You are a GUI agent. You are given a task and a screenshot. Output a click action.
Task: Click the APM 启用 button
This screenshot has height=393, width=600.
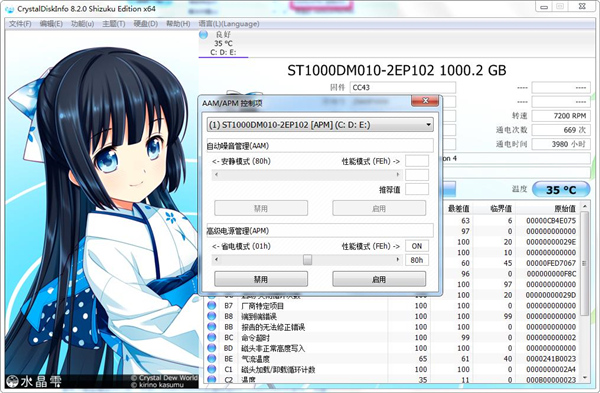379,279
